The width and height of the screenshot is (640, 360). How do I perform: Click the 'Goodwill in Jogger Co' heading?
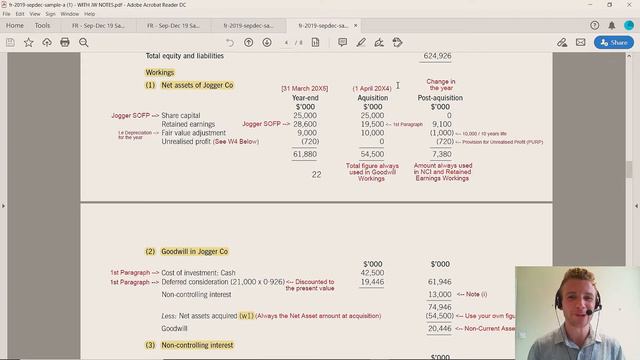click(x=194, y=252)
